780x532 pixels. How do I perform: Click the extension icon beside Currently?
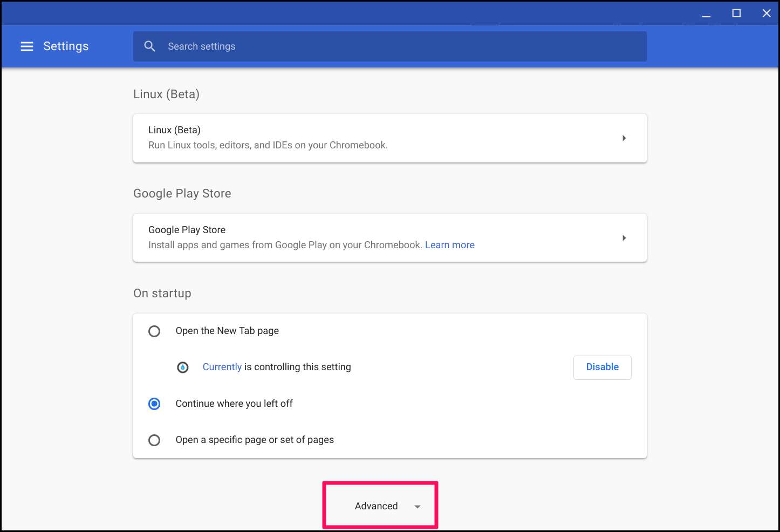pos(183,367)
